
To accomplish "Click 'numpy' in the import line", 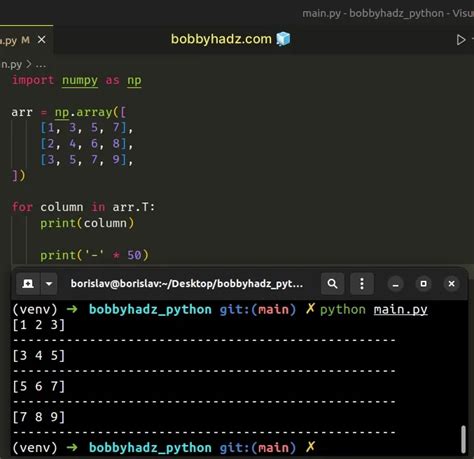I will coord(80,80).
